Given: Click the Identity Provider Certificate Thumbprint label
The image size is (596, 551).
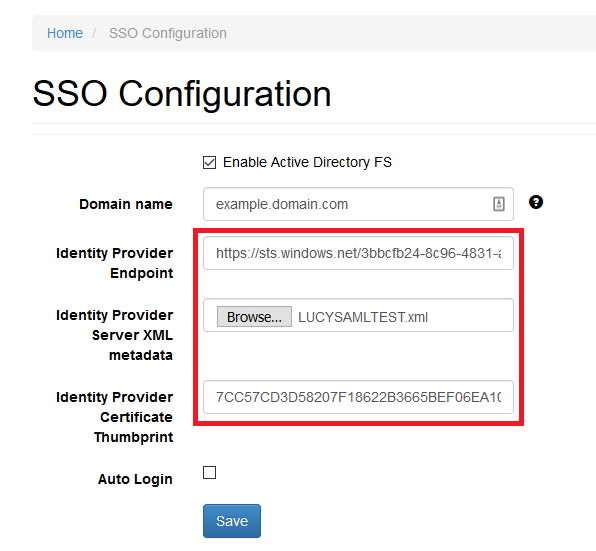Looking at the screenshot, I should 114,417.
